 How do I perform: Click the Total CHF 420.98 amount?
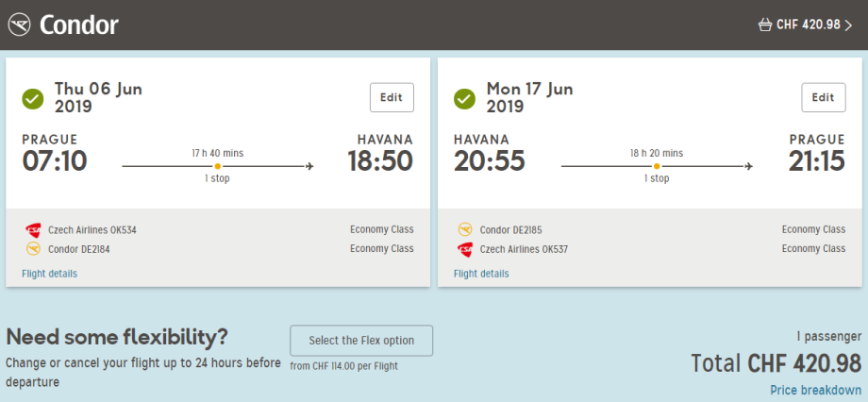776,363
